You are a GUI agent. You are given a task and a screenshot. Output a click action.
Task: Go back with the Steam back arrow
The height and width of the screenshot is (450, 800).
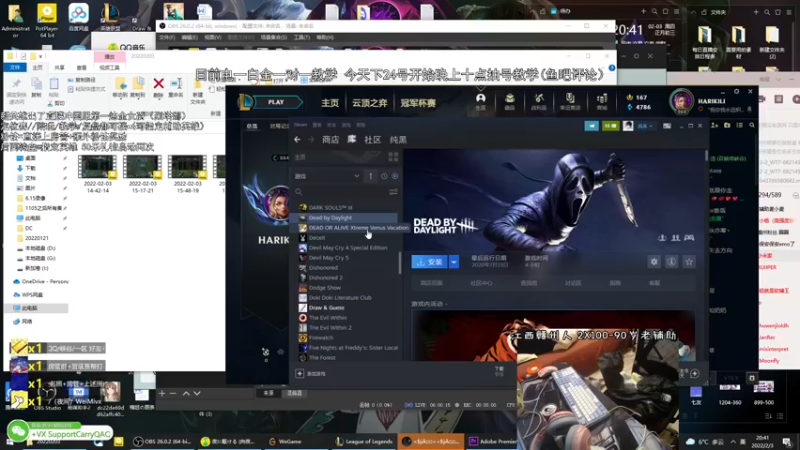pyautogui.click(x=297, y=139)
